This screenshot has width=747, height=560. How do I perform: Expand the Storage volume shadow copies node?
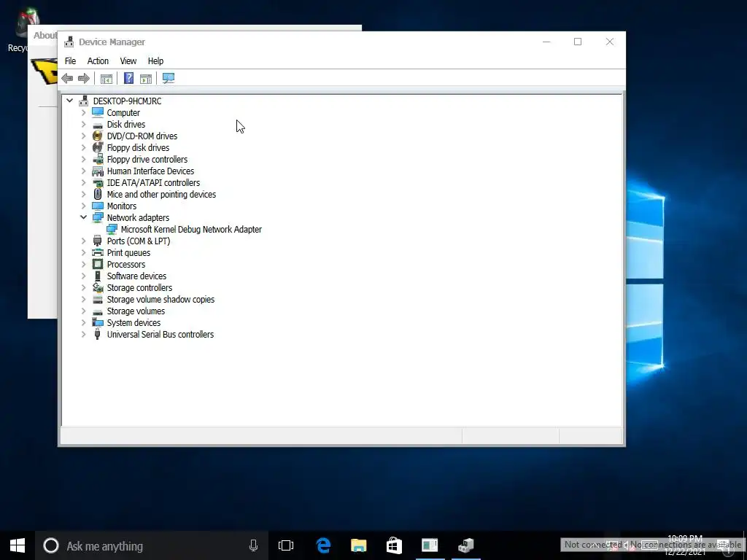point(83,299)
